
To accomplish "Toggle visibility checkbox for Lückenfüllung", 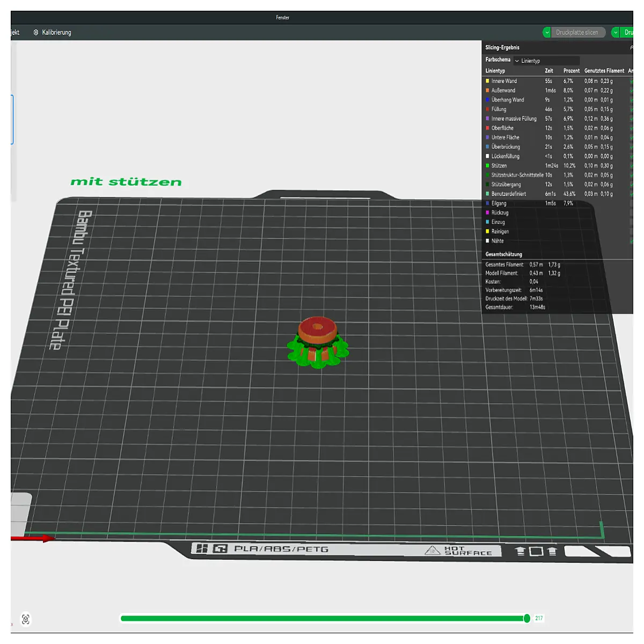I will tap(631, 156).
